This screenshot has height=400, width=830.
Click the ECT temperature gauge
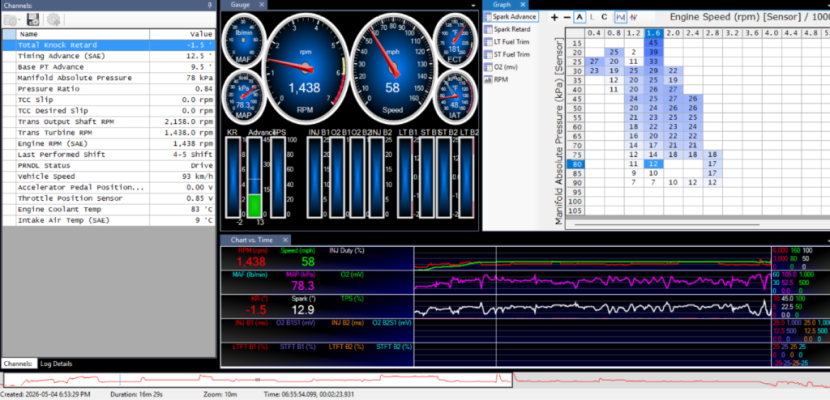pyautogui.click(x=455, y=41)
